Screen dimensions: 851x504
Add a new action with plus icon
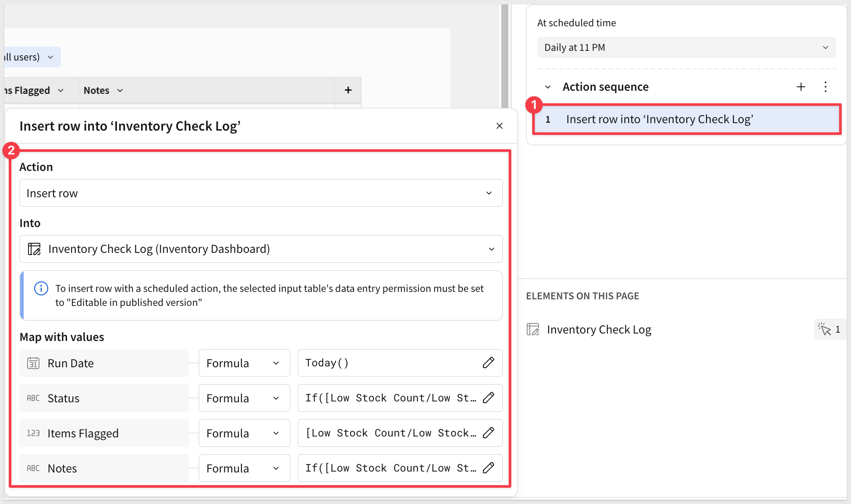coord(801,87)
